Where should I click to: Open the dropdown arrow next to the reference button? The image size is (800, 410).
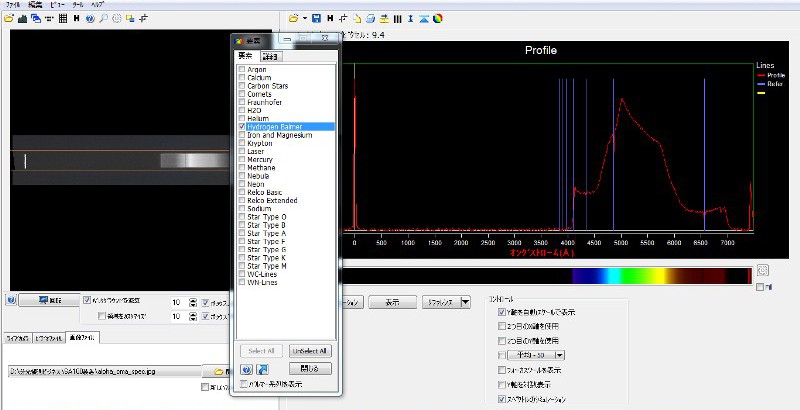tap(464, 302)
